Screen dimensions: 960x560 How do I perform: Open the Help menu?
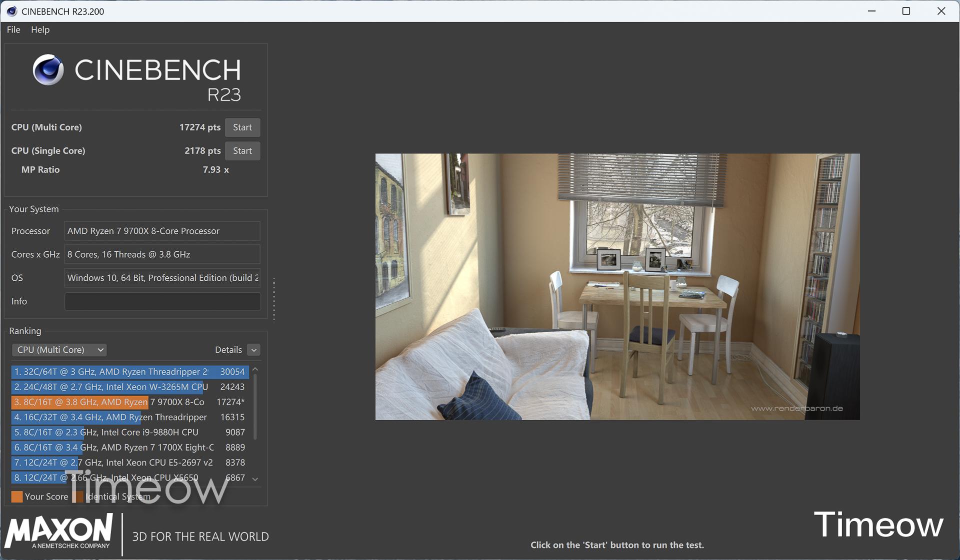(x=40, y=29)
